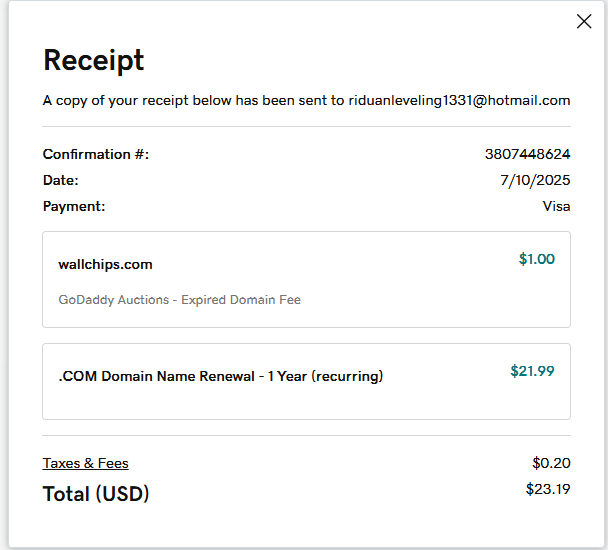The width and height of the screenshot is (608, 550).
Task: Click the $1.00 expired domain price
Action: click(x=536, y=259)
